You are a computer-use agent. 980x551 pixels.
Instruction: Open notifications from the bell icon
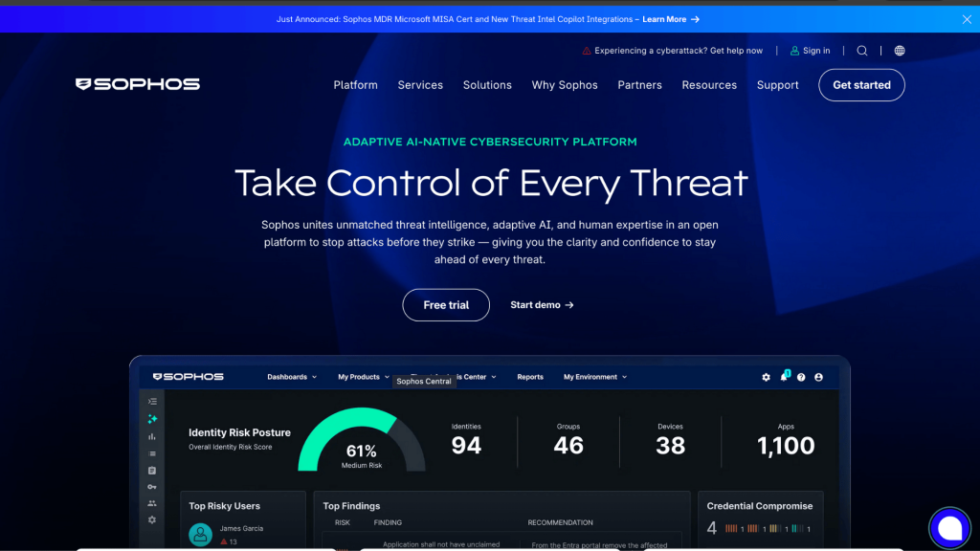coord(785,377)
